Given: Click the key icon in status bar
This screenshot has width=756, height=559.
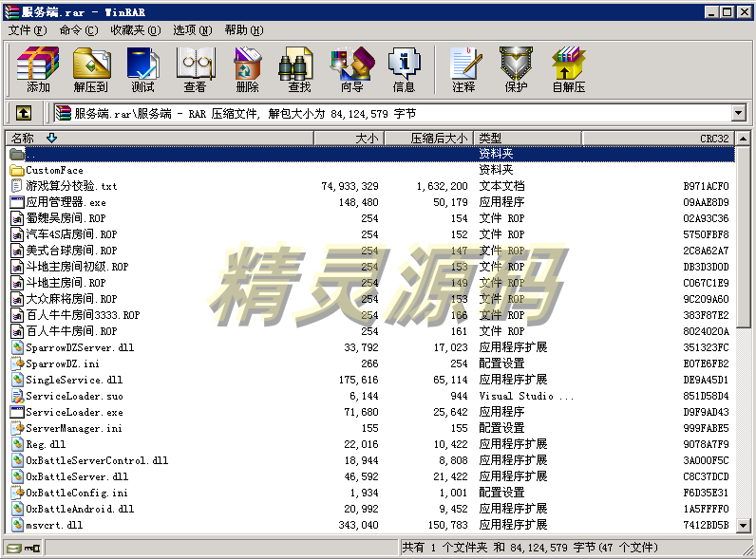Looking at the screenshot, I should point(32,548).
